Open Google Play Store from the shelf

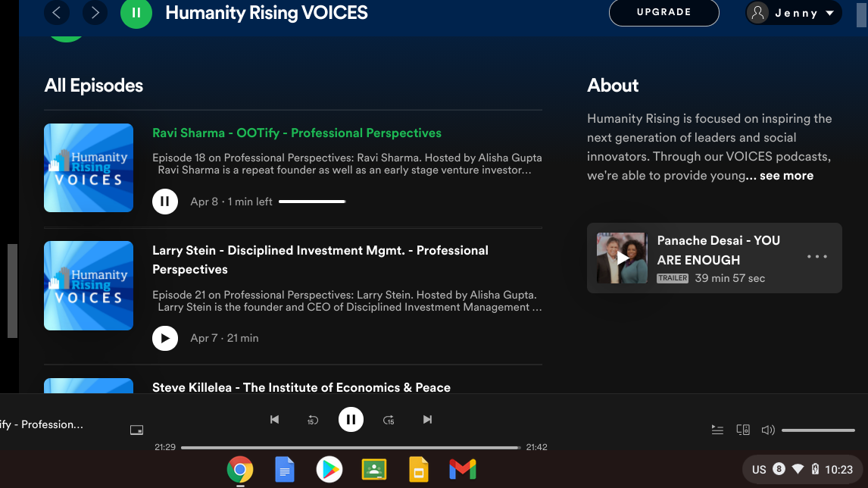(x=329, y=470)
